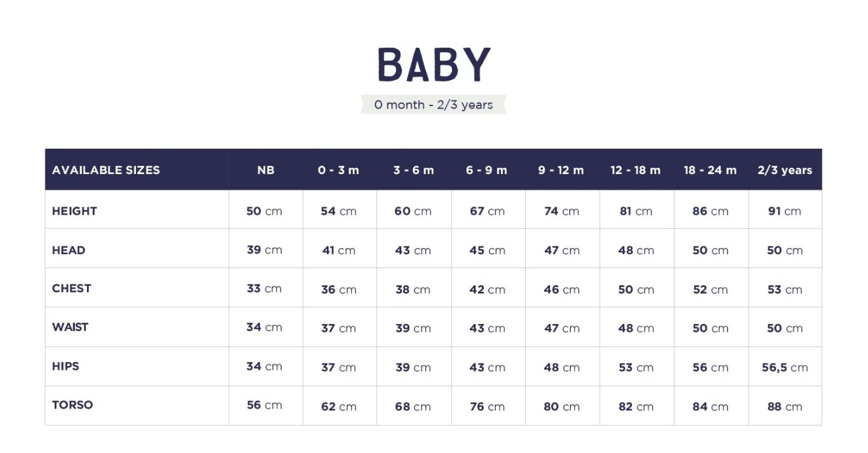Select the 0 - 3 m column header

(338, 170)
